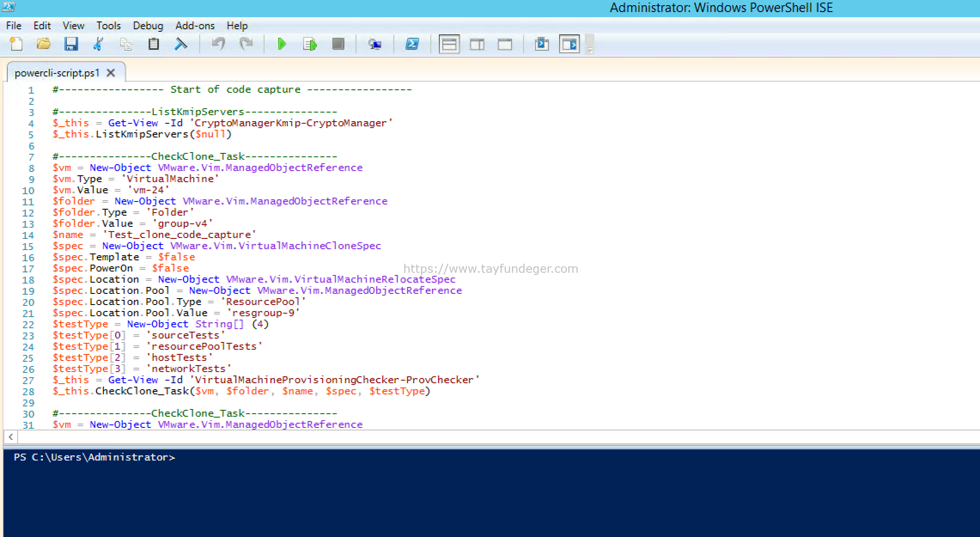Close the powercli-script.ps1 tab

point(111,73)
